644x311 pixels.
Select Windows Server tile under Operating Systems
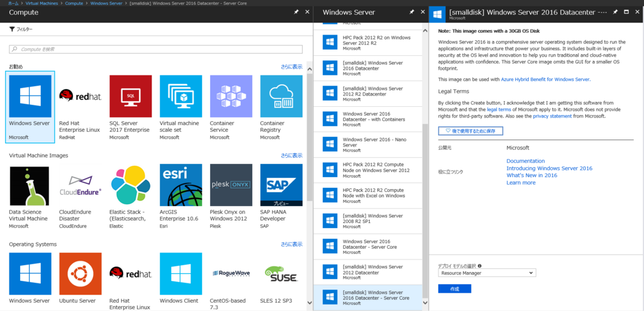[30, 280]
